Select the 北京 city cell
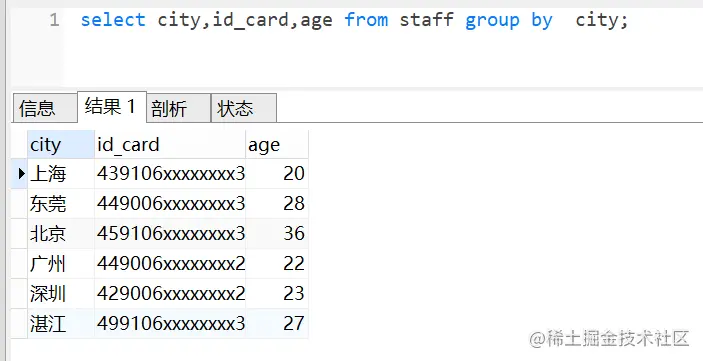The image size is (703, 361). point(61,234)
